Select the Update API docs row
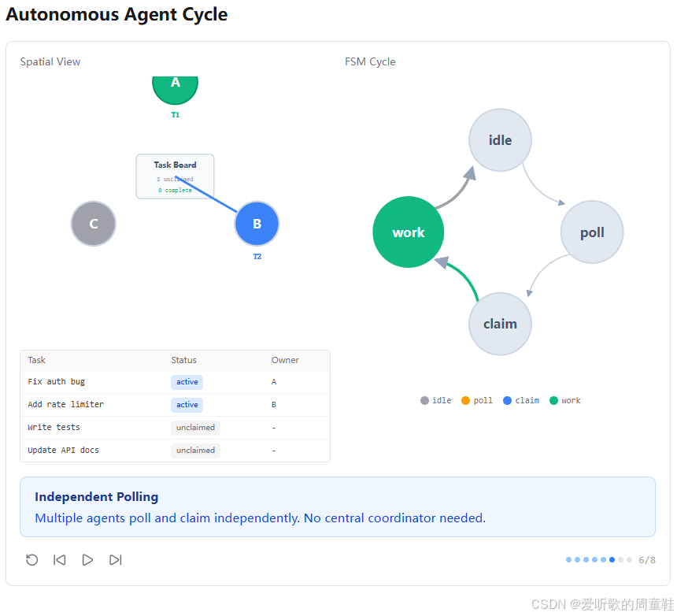The height and width of the screenshot is (616, 677). click(x=175, y=451)
